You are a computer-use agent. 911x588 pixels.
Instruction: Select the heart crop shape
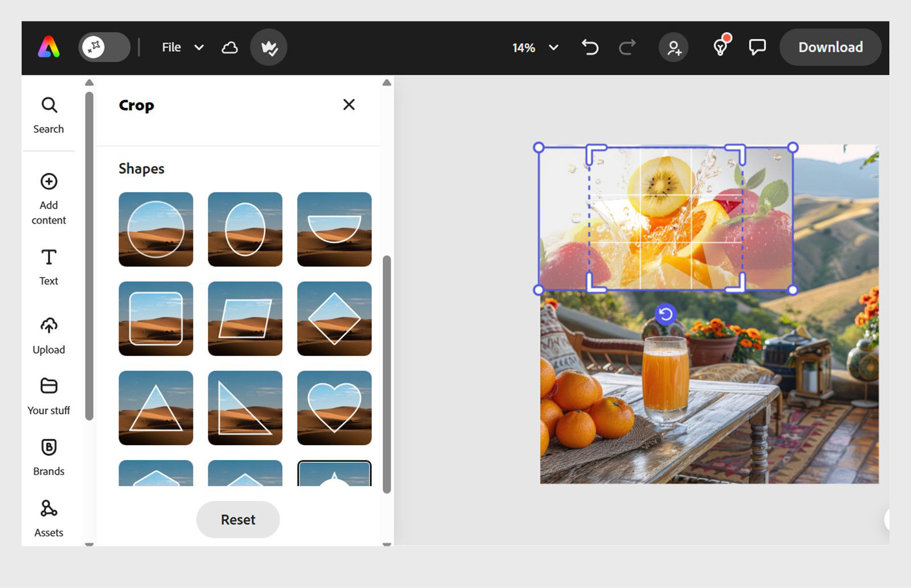[334, 407]
